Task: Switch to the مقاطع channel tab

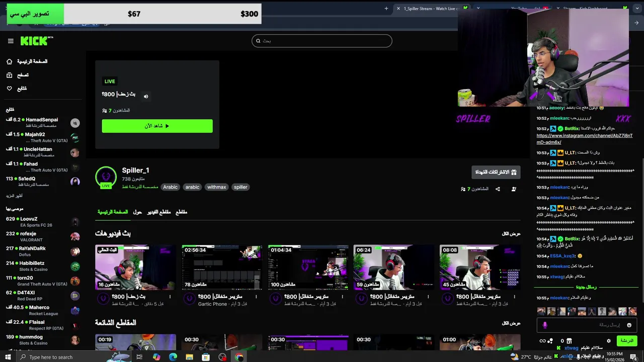Action: point(181,212)
